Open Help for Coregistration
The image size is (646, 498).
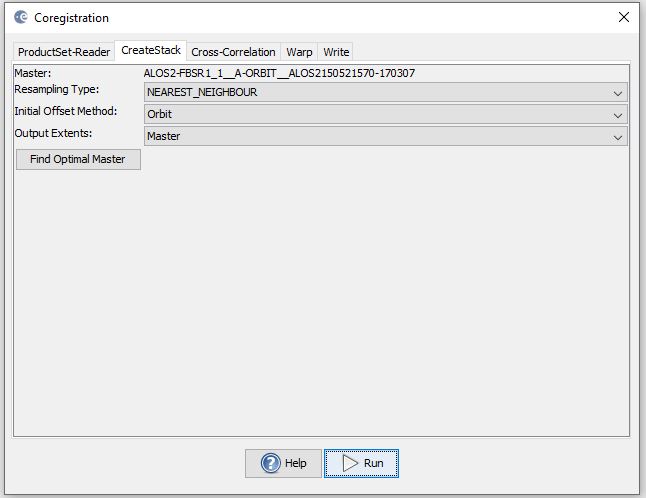(x=283, y=463)
